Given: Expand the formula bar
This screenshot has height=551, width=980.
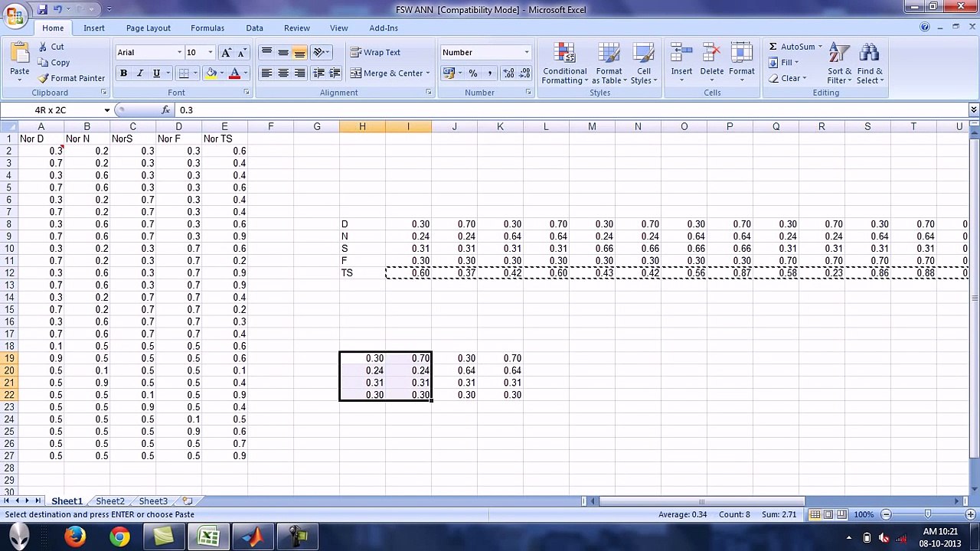Looking at the screenshot, I should [x=973, y=110].
